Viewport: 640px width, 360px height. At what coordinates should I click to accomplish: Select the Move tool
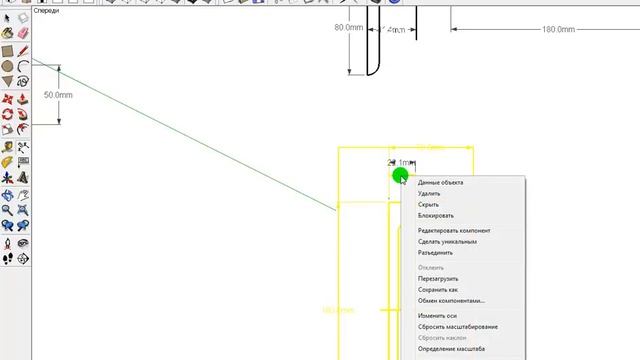click(x=7, y=99)
